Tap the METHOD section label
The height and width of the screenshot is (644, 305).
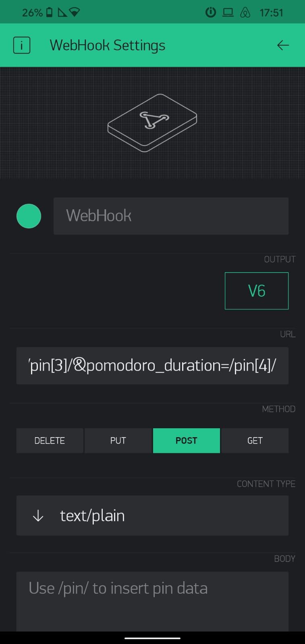pyautogui.click(x=279, y=409)
